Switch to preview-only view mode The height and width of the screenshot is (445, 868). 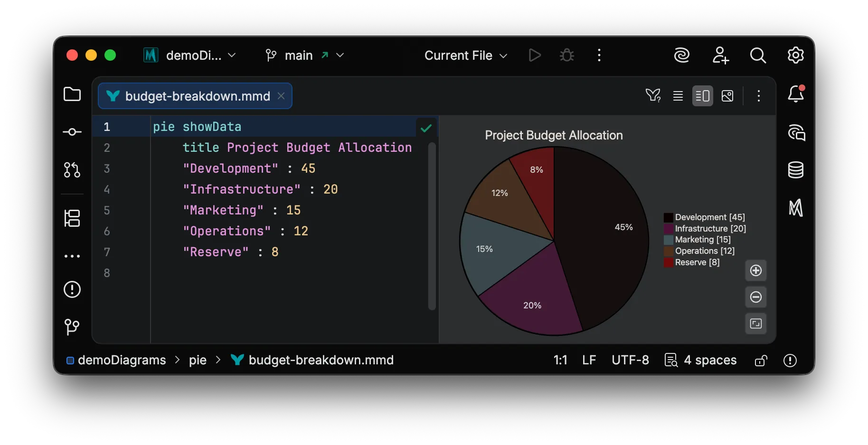(x=727, y=96)
